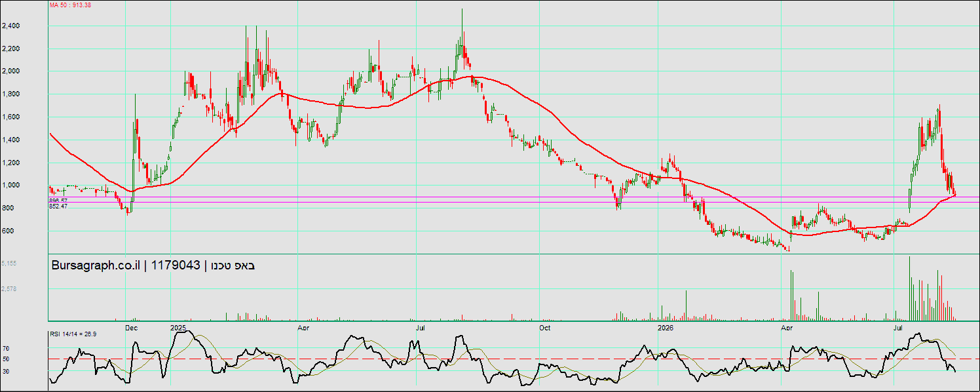This screenshot has height=392, width=980.
Task: Click the Apr label between 2025 and Oct
Action: coord(303,326)
